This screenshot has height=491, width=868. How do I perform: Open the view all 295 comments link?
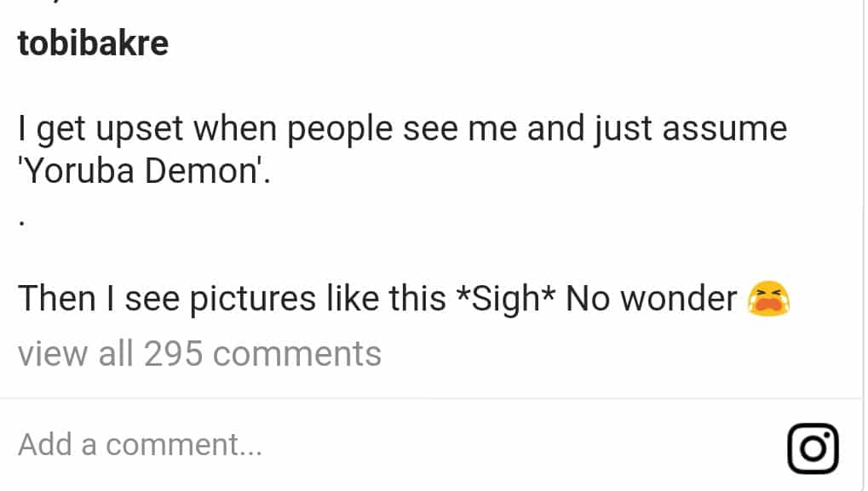(x=199, y=353)
